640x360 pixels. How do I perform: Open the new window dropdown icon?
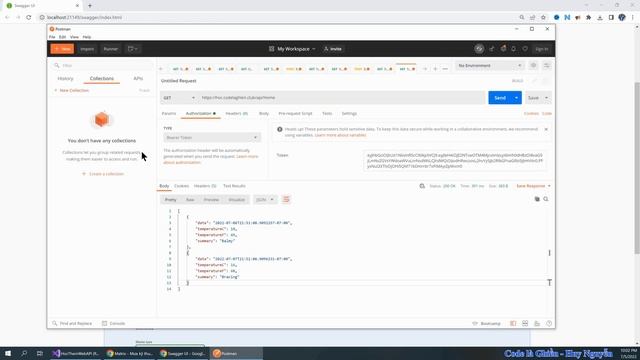click(133, 49)
